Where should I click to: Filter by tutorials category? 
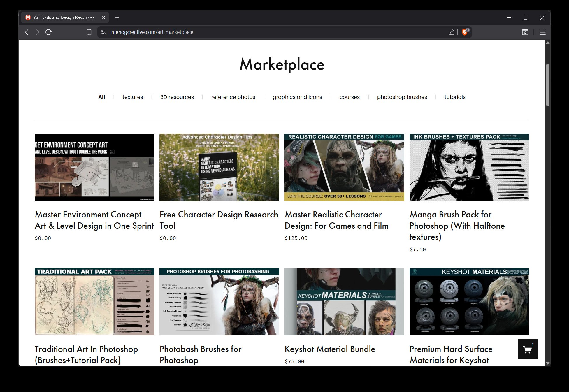pyautogui.click(x=455, y=97)
